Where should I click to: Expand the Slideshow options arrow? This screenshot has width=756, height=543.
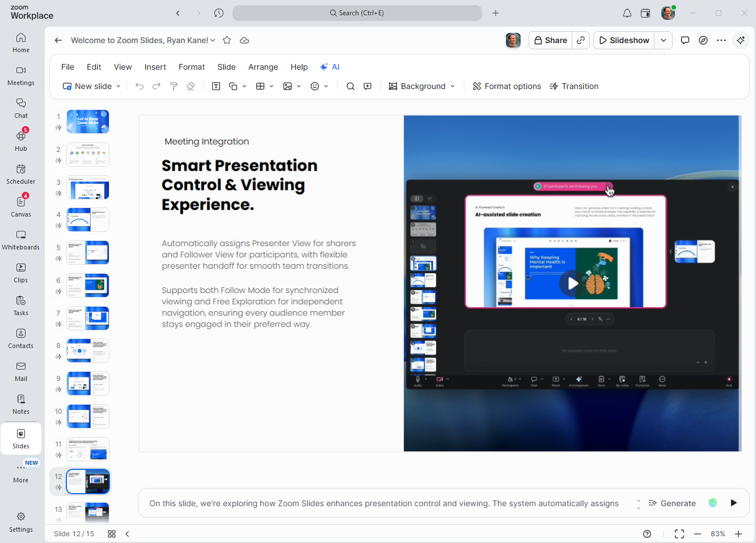pyautogui.click(x=664, y=40)
